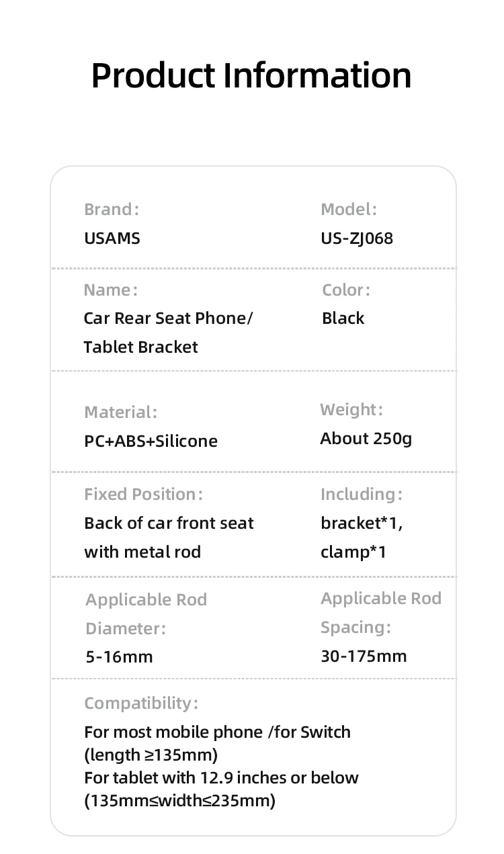Select the Name label
The image size is (504, 854).
click(110, 290)
